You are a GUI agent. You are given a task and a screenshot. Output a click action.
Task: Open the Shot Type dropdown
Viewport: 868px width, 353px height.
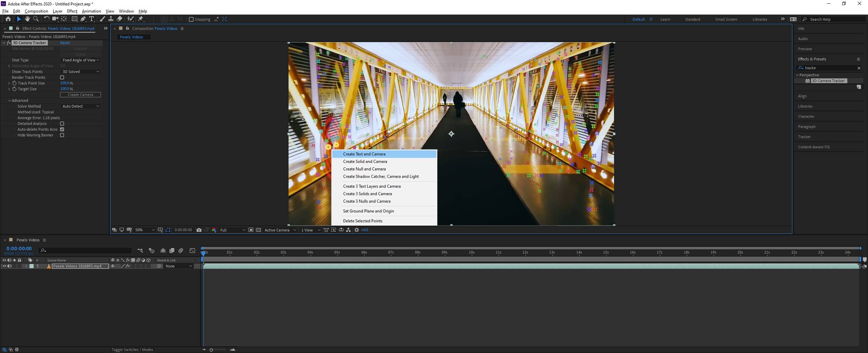click(x=81, y=60)
